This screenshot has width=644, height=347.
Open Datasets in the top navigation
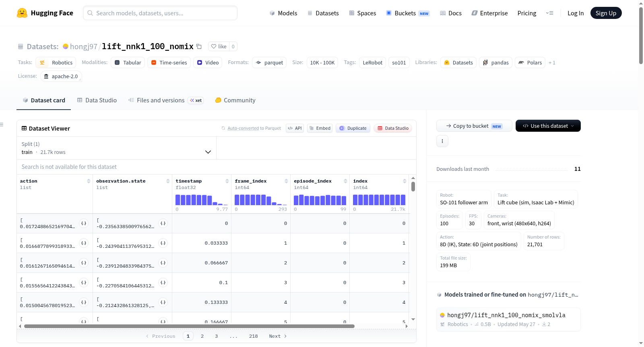tap(323, 13)
